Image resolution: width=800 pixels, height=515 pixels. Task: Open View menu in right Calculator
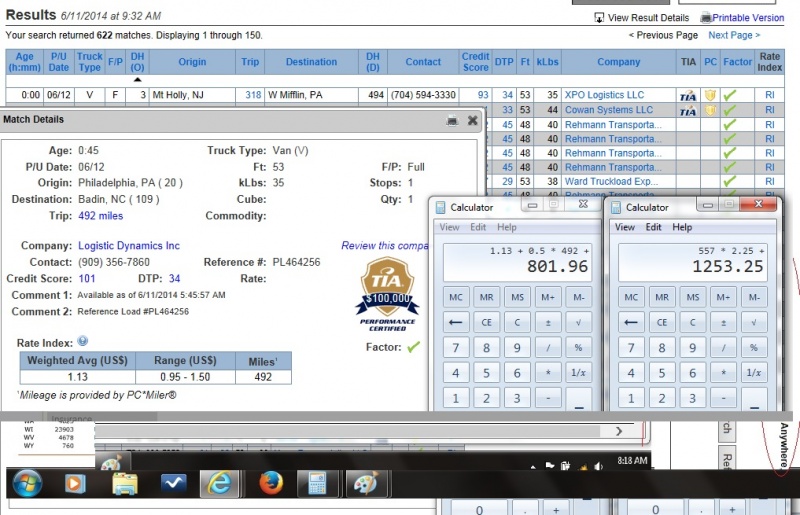625,227
